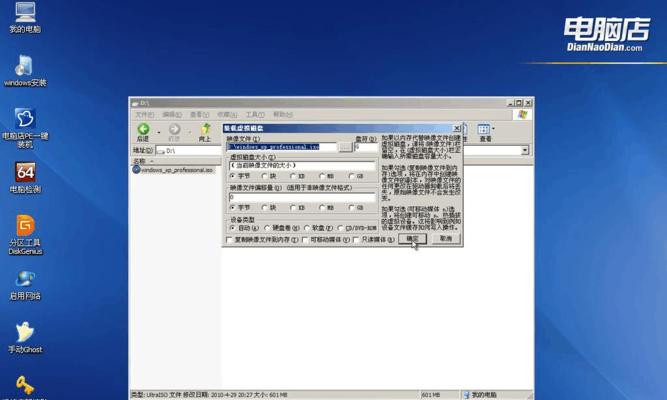Image resolution: width=667 pixels, height=400 pixels.
Task: Open the 工具 menu in Explorer
Action: [254, 114]
